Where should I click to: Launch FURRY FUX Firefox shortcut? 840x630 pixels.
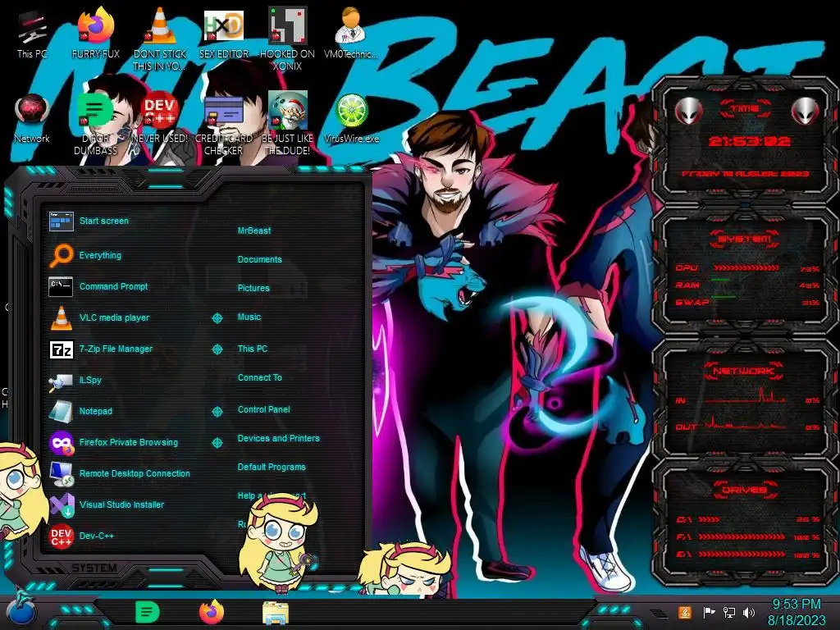(x=96, y=33)
